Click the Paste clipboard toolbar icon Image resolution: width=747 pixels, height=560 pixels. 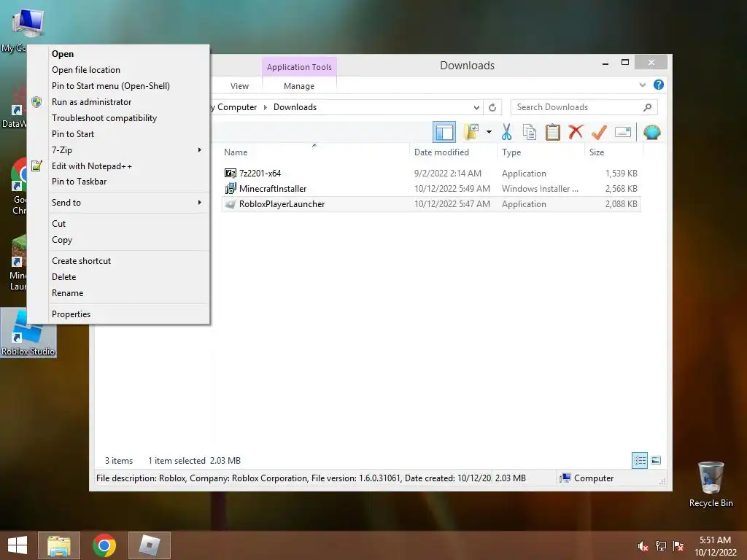click(x=553, y=132)
